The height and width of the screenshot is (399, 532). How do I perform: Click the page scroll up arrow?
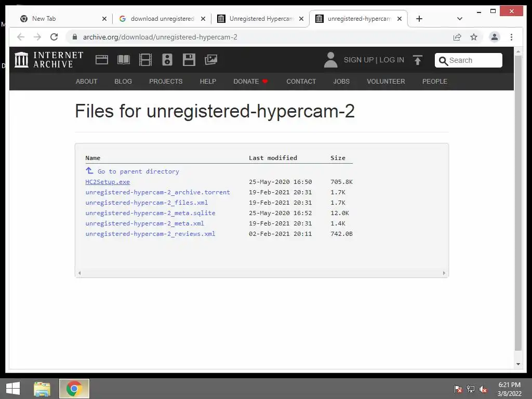pos(518,51)
